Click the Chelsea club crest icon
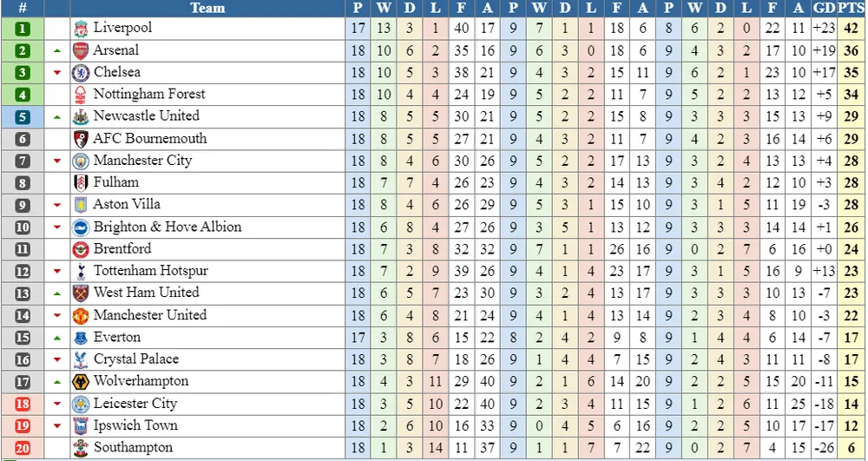868x461 pixels. [81, 72]
